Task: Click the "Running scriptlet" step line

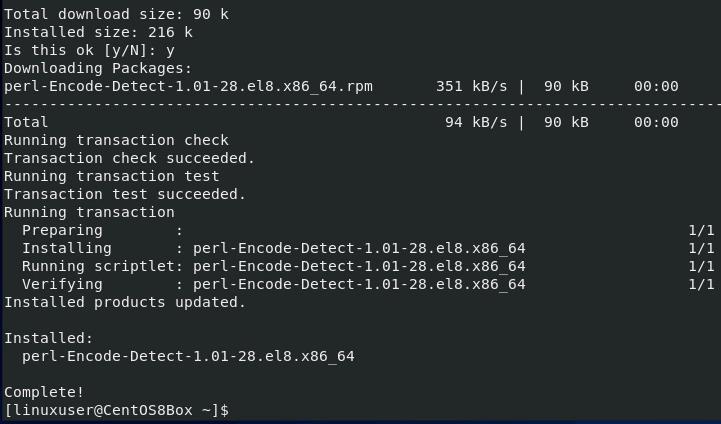Action: click(x=273, y=266)
